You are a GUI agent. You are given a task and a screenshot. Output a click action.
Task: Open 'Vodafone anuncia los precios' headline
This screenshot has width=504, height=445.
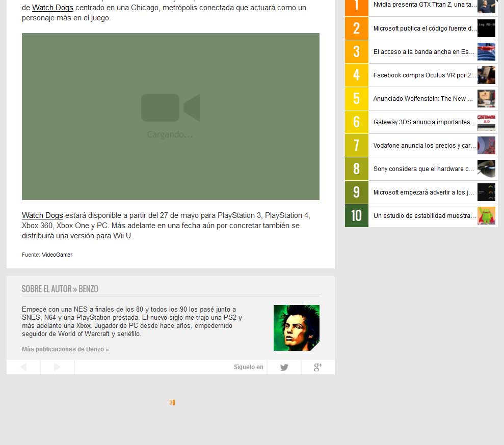[x=425, y=146]
